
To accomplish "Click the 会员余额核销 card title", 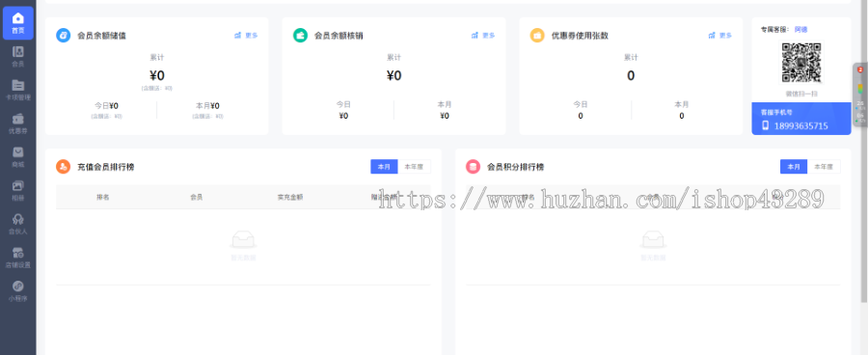I will pos(339,36).
